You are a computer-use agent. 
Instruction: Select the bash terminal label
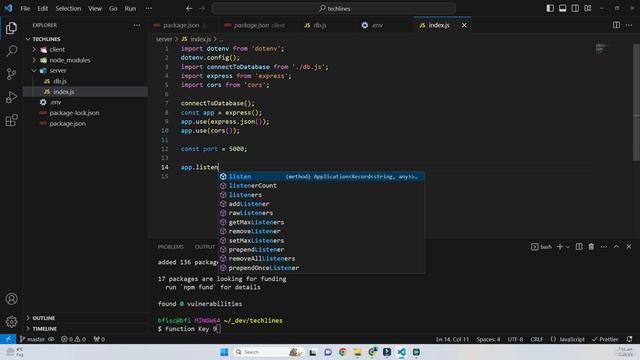point(541,247)
